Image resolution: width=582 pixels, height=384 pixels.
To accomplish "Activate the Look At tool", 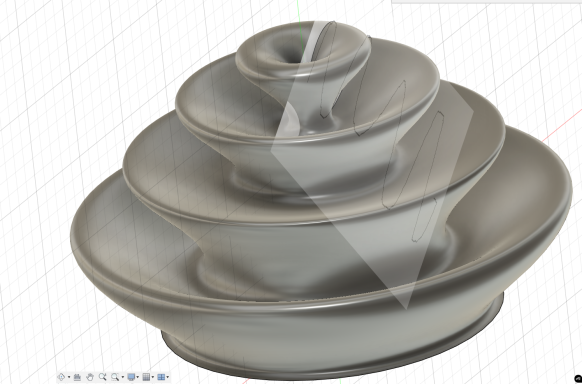I will coord(77,377).
